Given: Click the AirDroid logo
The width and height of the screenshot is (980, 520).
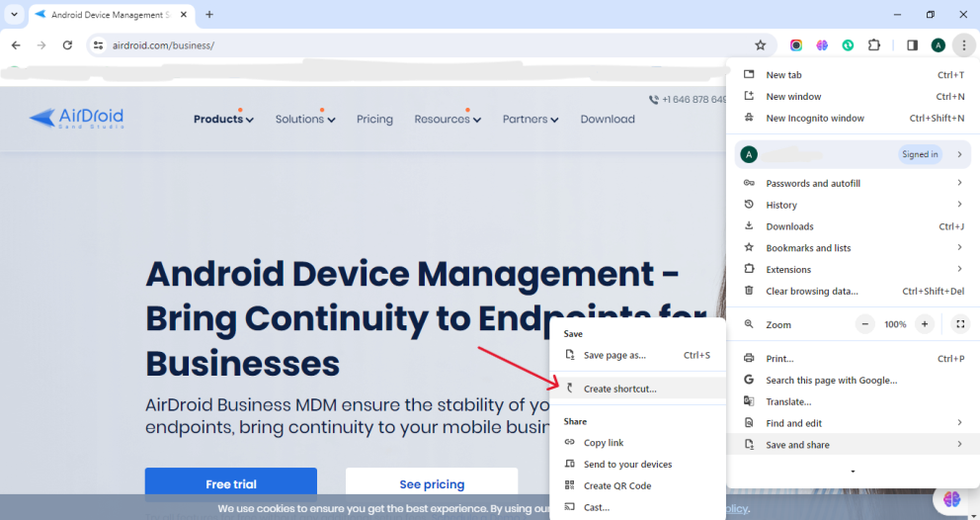Looking at the screenshot, I should point(76,119).
